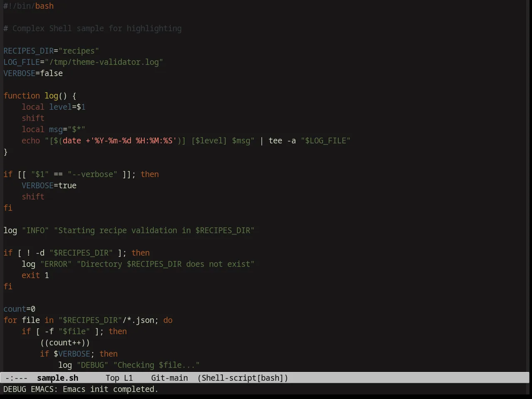The image size is (532, 399).
Task: Click the echo area message text
Action: 81,389
